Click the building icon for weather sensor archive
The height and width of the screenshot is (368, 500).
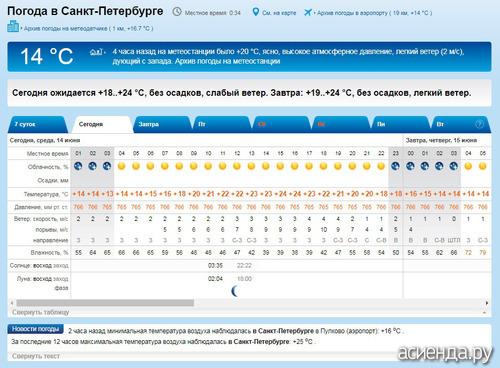coord(13,26)
